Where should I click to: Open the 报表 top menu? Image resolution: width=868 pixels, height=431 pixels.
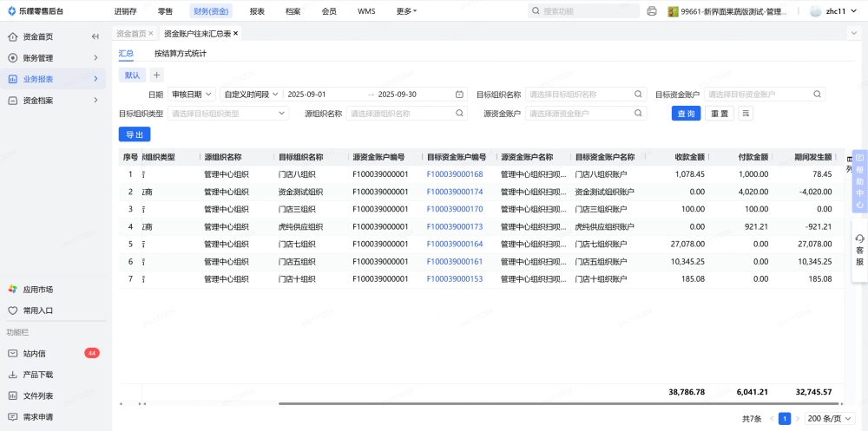pos(257,11)
